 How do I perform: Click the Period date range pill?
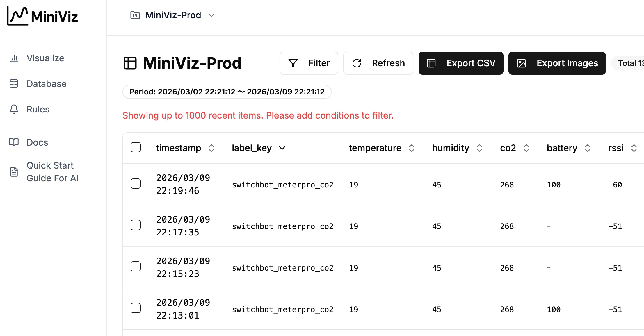[x=227, y=92]
